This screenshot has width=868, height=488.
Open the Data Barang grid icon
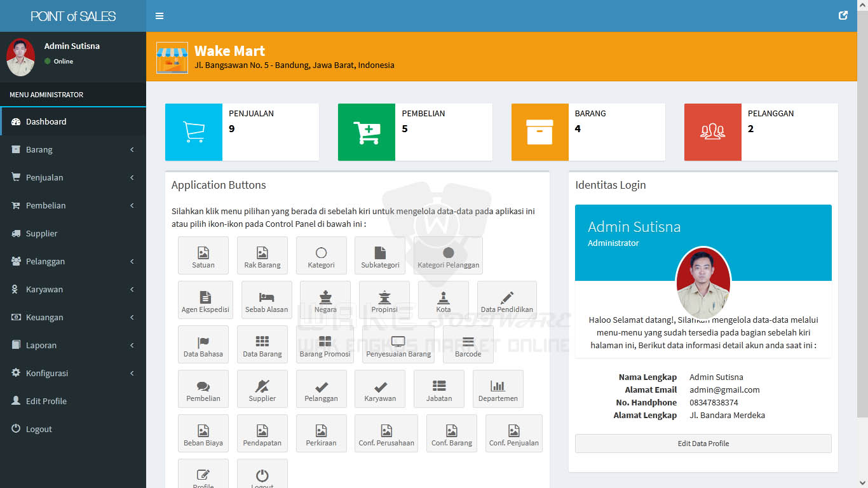[262, 344]
